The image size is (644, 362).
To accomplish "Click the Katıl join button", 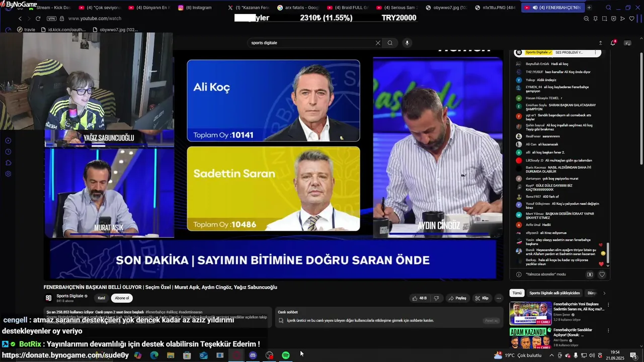I will (101, 298).
